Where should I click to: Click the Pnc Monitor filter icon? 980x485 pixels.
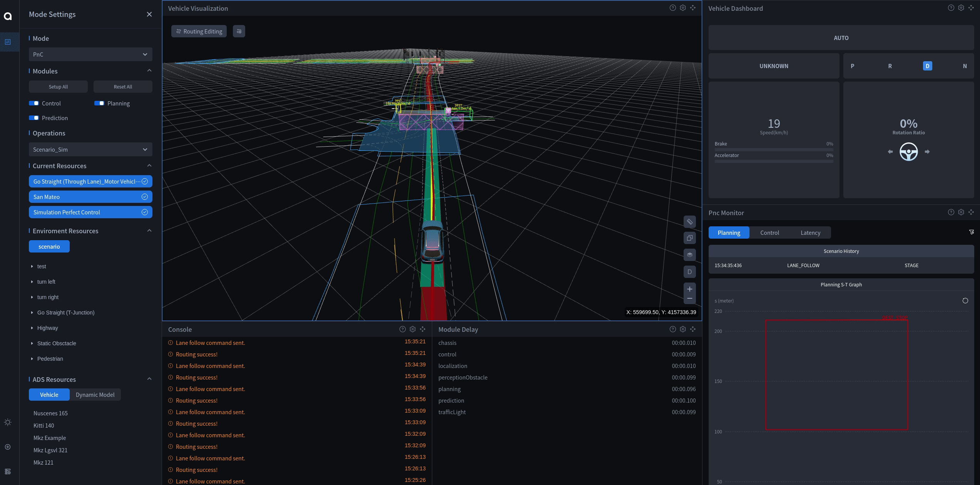971,232
